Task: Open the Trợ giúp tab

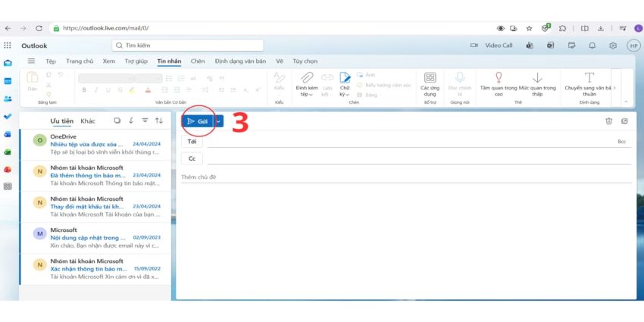Action: [136, 61]
